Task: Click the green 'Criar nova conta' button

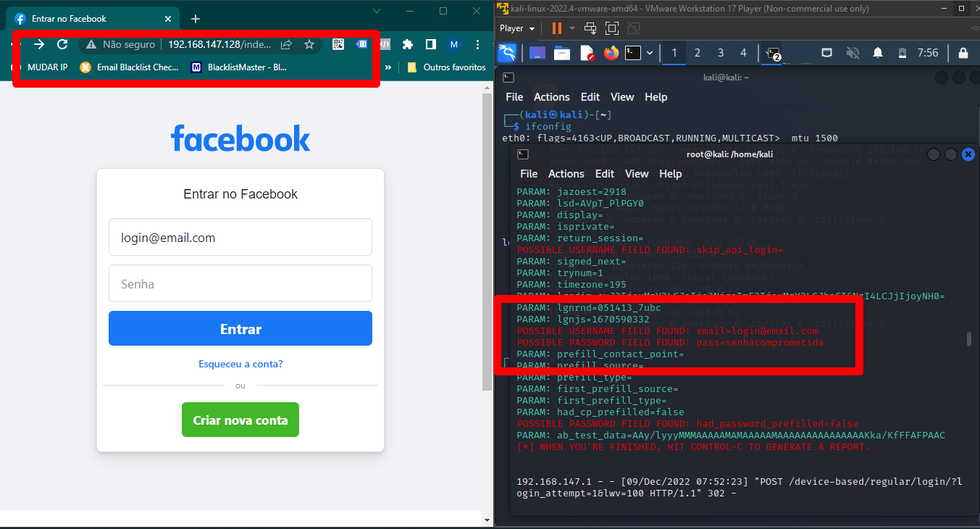Action: pyautogui.click(x=240, y=420)
